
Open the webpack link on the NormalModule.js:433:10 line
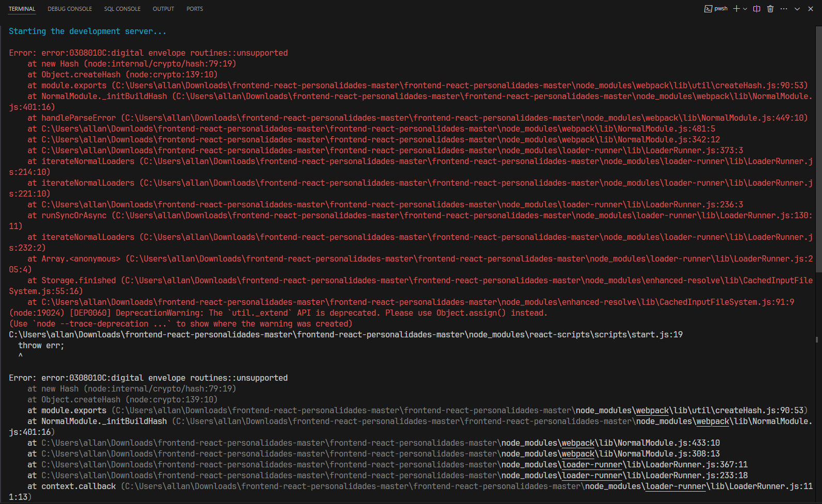pos(578,443)
